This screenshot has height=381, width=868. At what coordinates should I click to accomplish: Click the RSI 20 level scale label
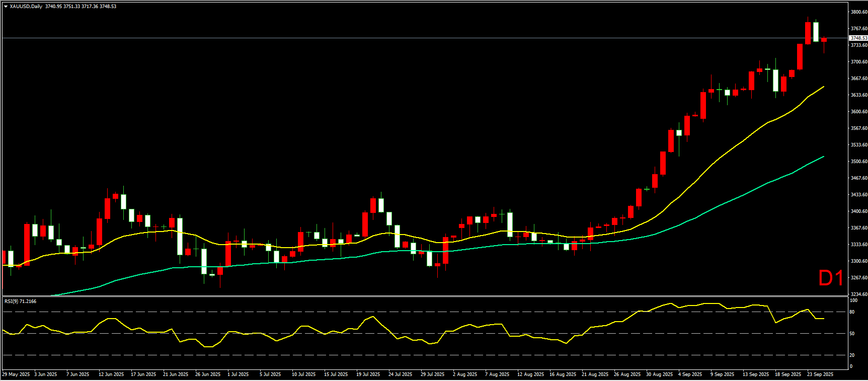click(x=852, y=355)
